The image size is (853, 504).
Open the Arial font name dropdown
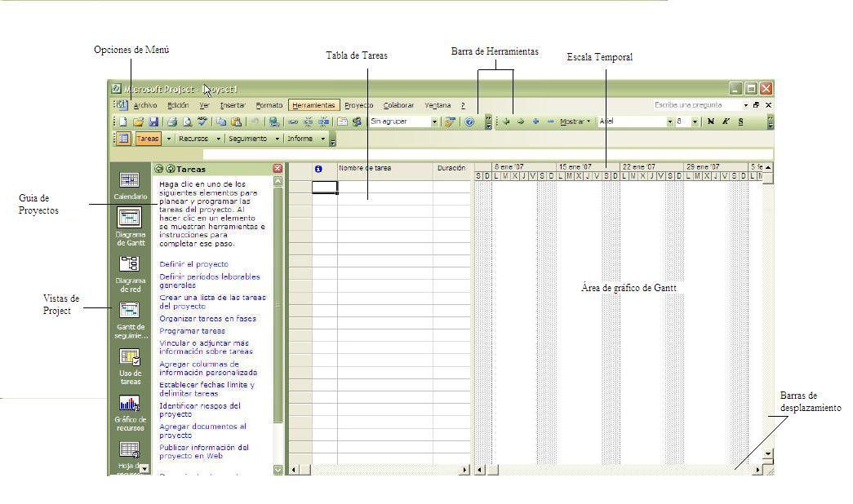pyautogui.click(x=670, y=122)
